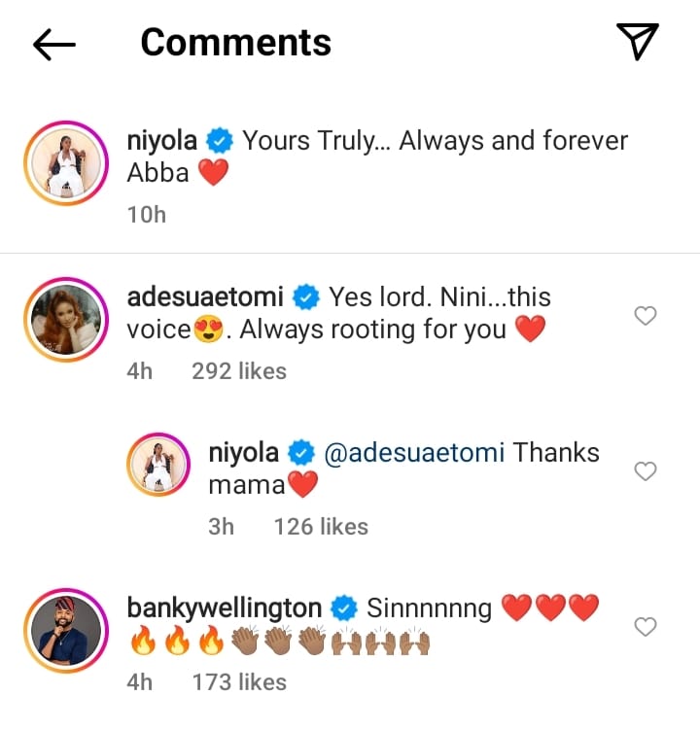Tap verified badge next to bankywellington
700x730 pixels.
[343, 609]
